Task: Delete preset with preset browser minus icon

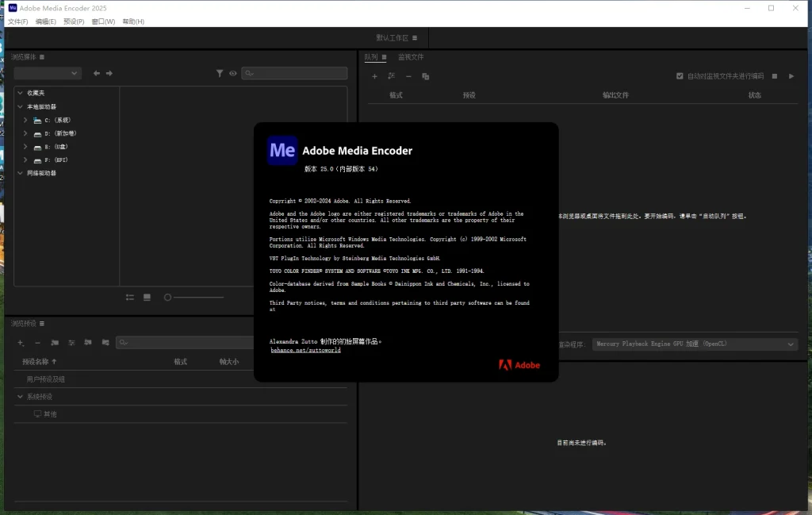Action: point(37,343)
